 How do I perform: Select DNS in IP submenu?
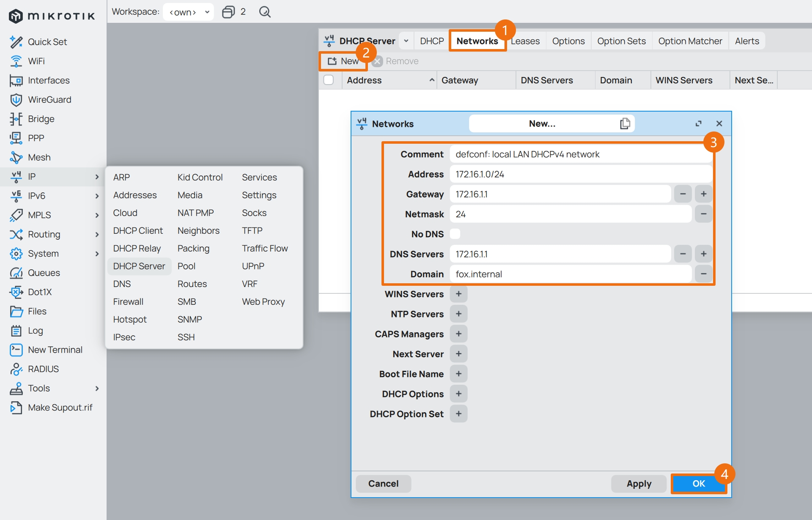point(122,284)
